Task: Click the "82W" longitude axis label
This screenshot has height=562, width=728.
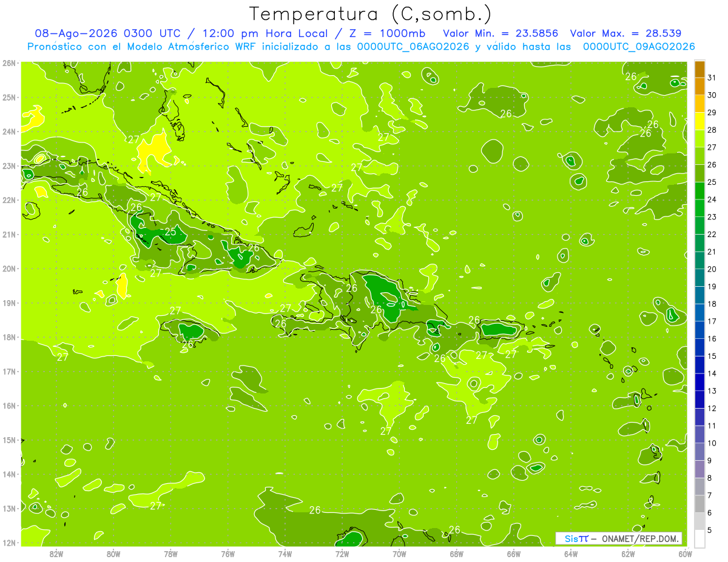Action: tap(56, 554)
